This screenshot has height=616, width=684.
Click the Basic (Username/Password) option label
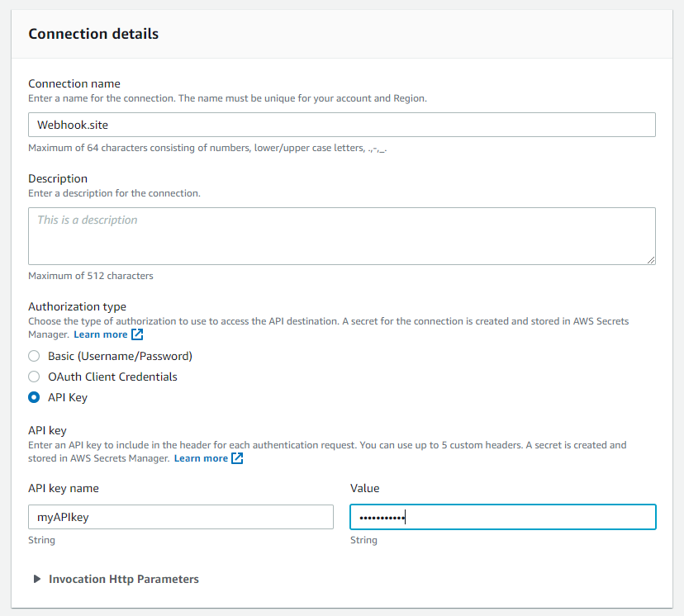point(120,357)
